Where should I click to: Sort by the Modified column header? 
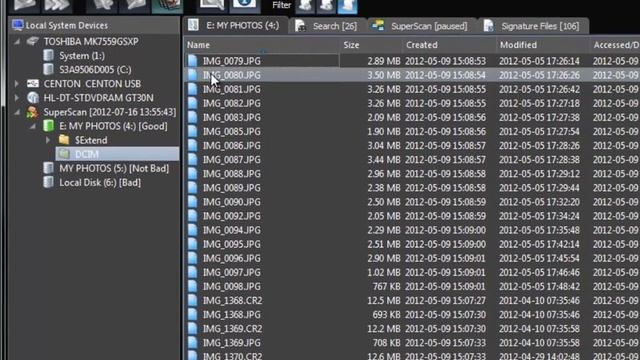pyautogui.click(x=543, y=45)
